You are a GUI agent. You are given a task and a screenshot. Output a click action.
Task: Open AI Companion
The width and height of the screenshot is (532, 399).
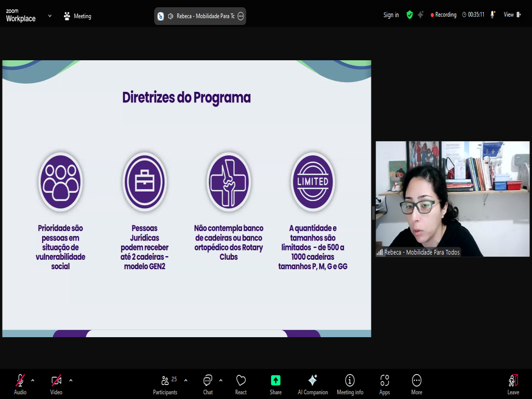(312, 383)
